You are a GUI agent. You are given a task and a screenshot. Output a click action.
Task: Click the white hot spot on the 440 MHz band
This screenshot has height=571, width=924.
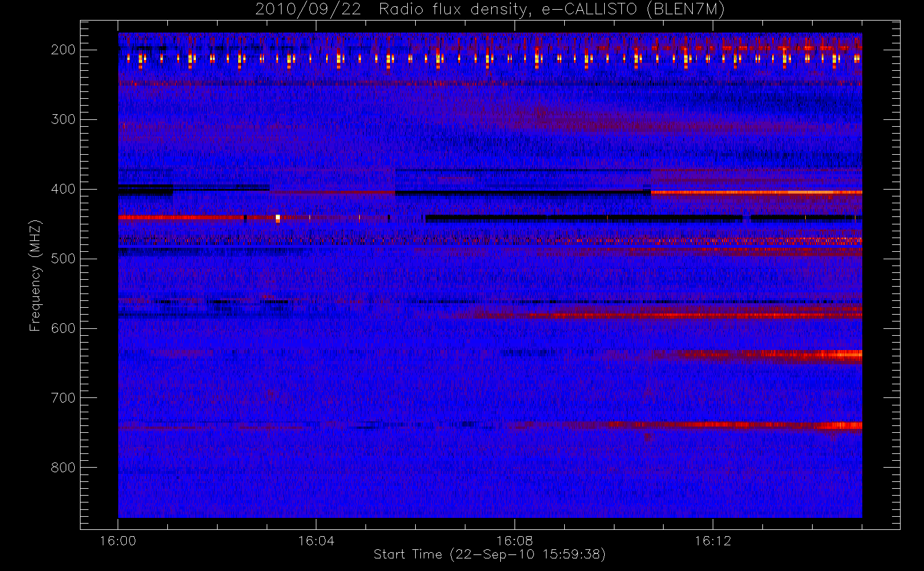(278, 218)
